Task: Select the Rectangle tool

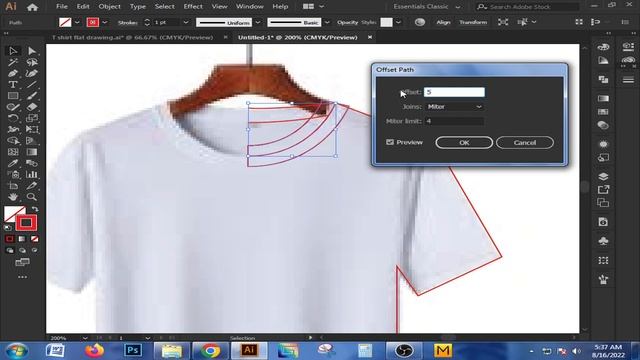Action: pyautogui.click(x=13, y=96)
